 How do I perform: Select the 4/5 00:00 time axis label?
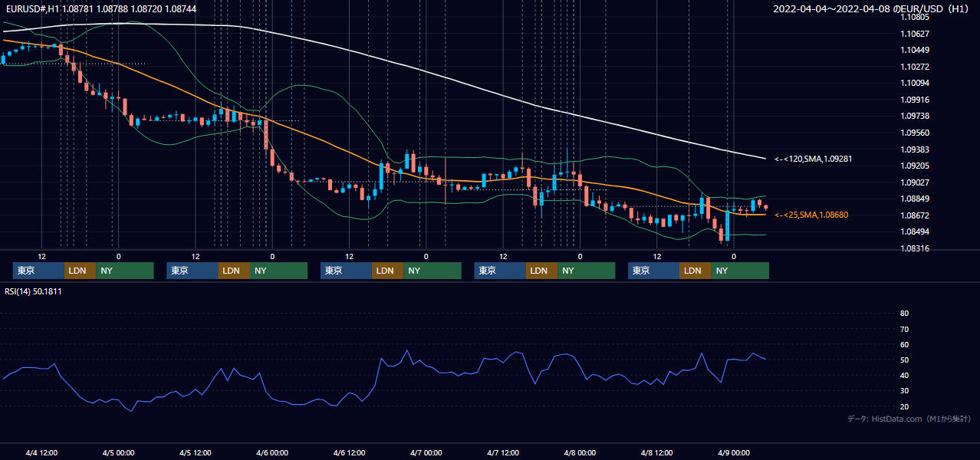[x=118, y=453]
